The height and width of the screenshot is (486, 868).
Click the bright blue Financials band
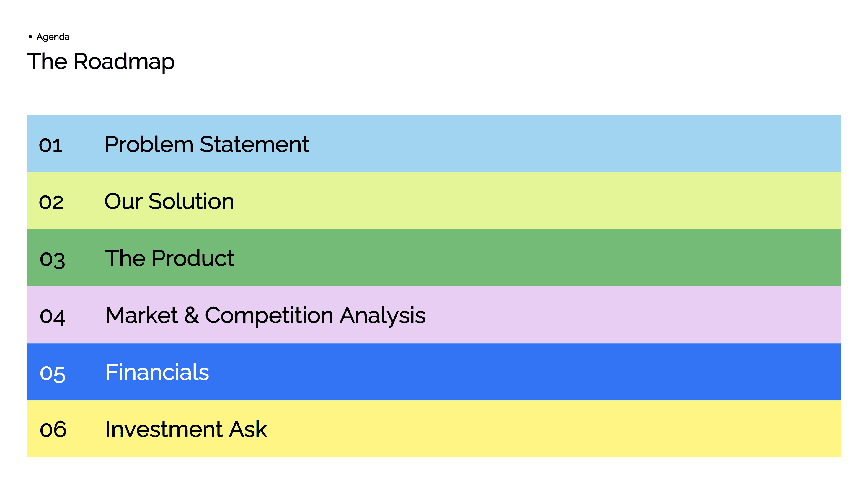[x=434, y=372]
